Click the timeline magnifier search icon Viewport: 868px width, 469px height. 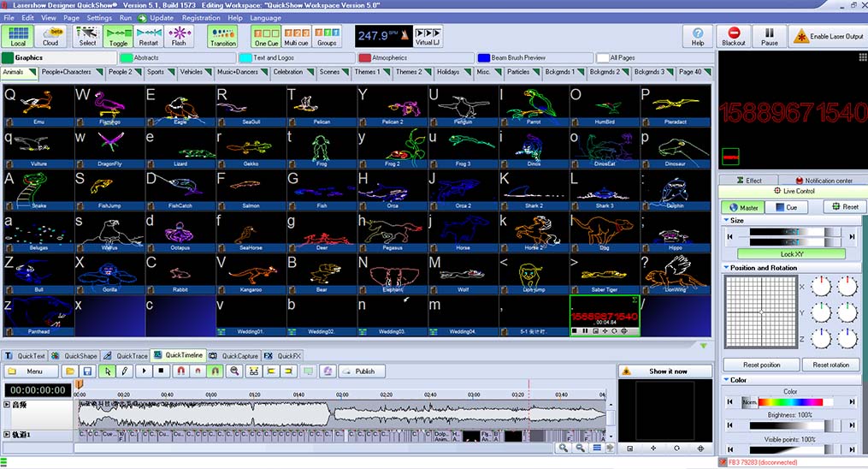[x=234, y=371]
